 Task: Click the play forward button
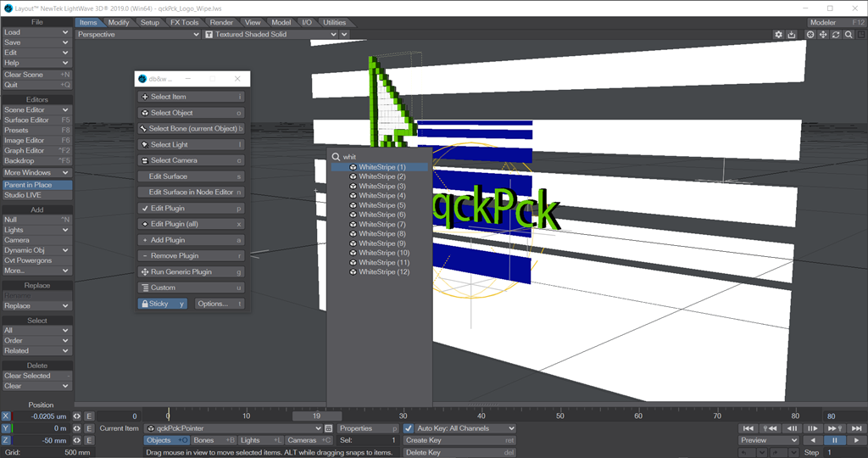click(856, 440)
